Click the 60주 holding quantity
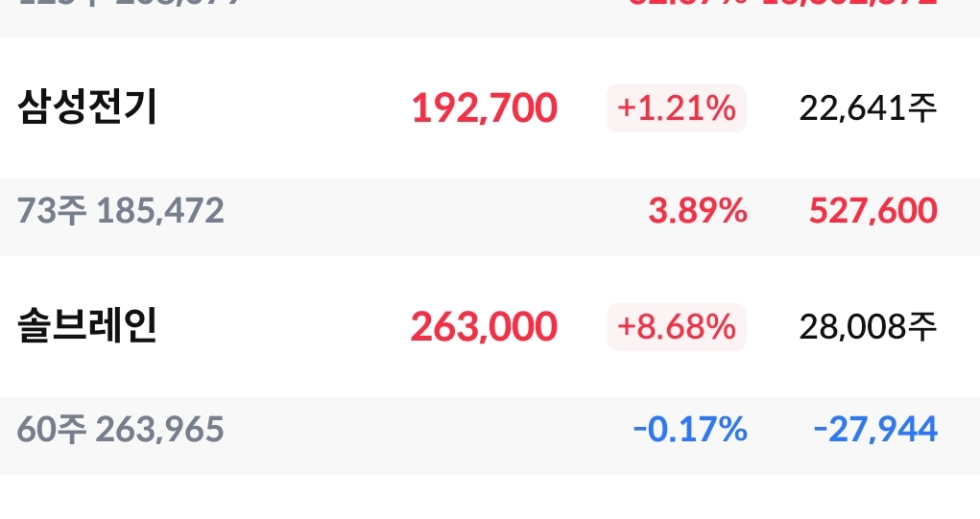The height and width of the screenshot is (519, 980). point(51,429)
